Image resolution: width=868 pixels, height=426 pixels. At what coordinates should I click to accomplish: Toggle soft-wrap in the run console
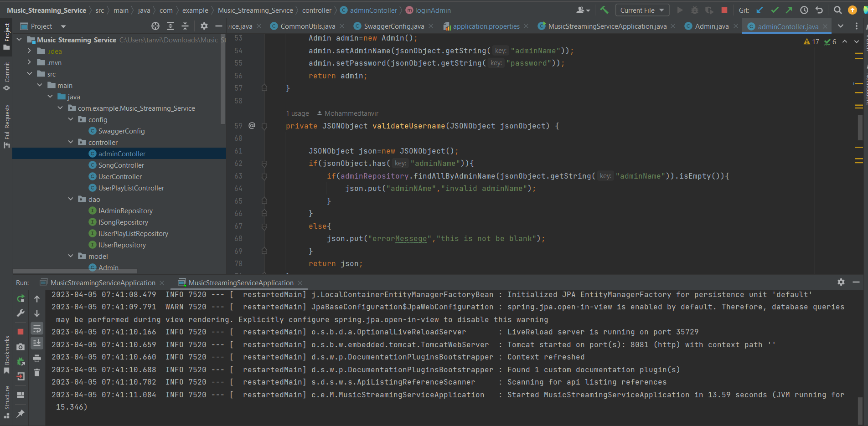37,328
